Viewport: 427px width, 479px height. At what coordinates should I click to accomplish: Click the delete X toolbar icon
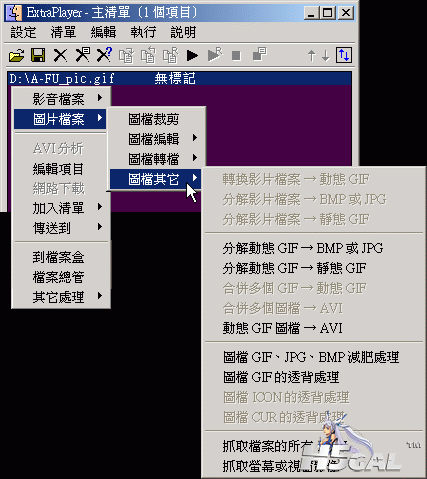coord(60,55)
